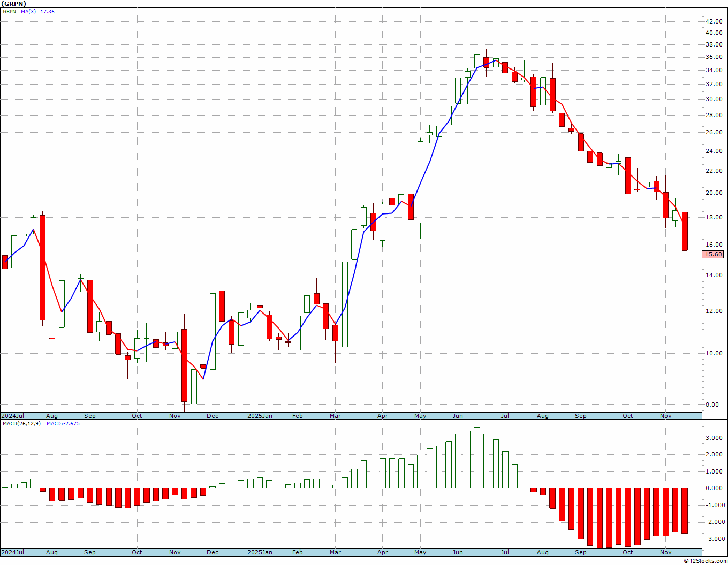Select the 20.00 price level label
This screenshot has width=728, height=565.
(x=713, y=193)
